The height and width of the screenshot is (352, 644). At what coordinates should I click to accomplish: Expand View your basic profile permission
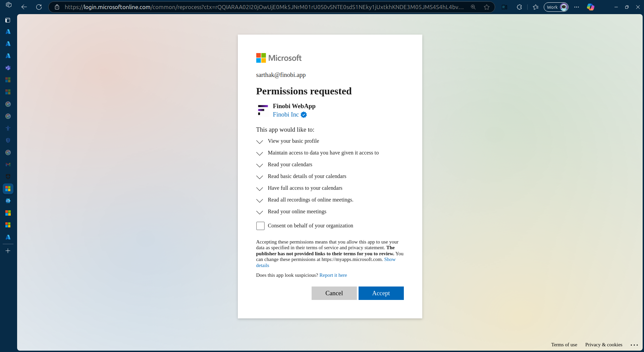point(260,141)
